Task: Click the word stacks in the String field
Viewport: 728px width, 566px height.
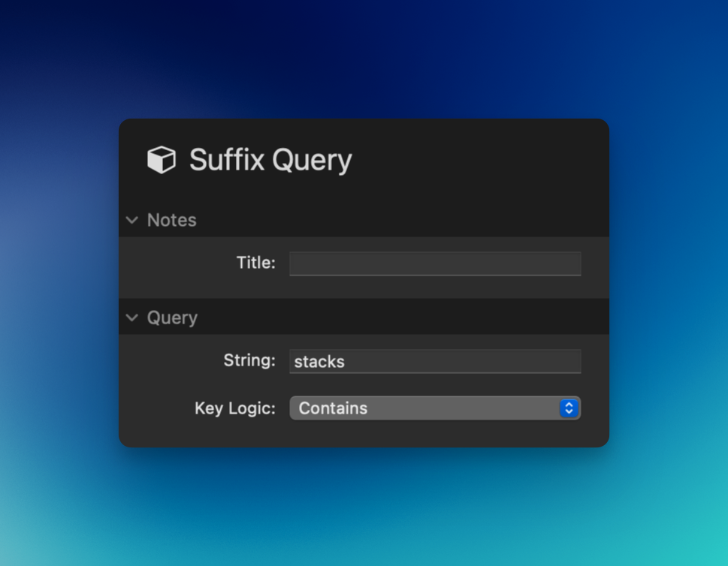Action: (x=319, y=362)
